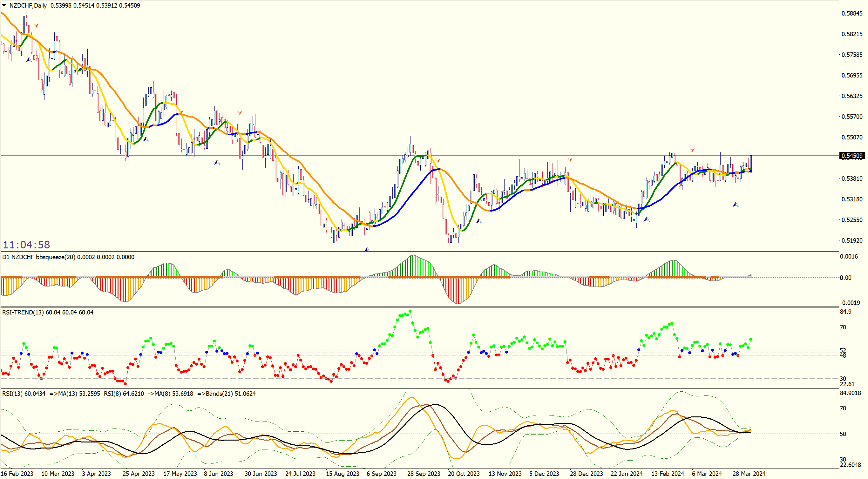Select the first blue up arrow at far left
Viewport: 868px width, 479px height.
29,60
